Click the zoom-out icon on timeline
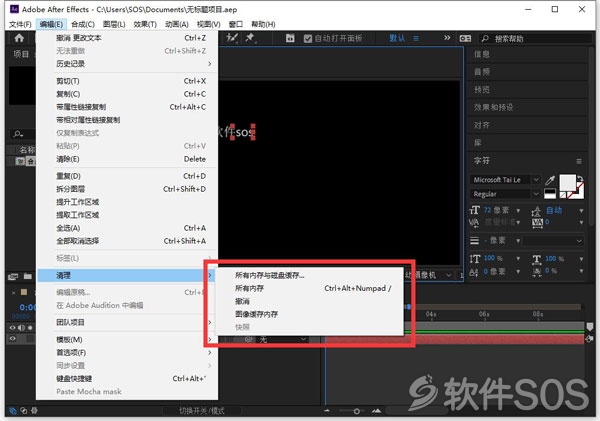 coord(327,411)
